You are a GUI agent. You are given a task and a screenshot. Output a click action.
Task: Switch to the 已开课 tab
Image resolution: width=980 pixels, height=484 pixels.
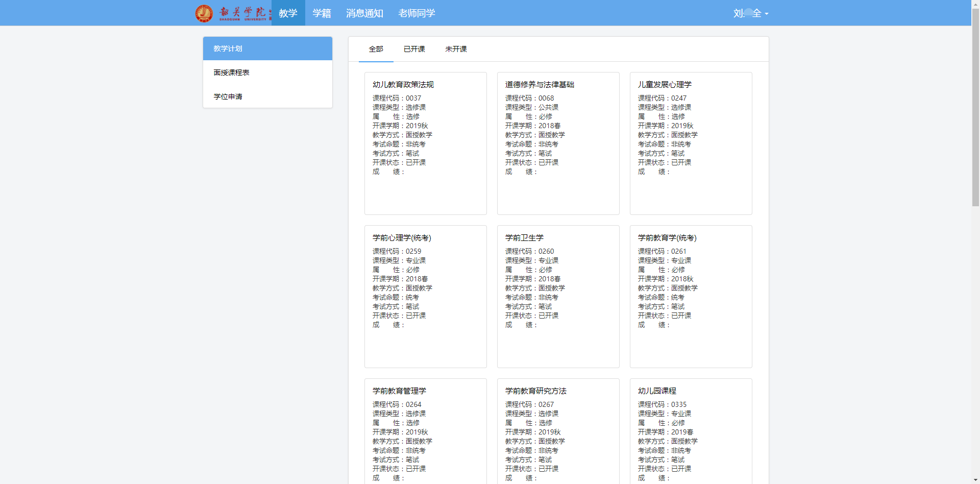(x=414, y=49)
